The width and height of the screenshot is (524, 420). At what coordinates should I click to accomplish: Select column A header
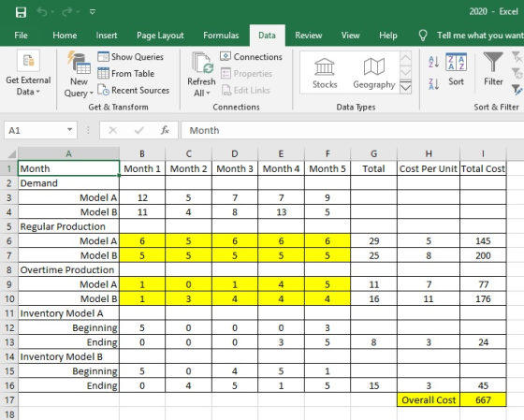click(68, 153)
